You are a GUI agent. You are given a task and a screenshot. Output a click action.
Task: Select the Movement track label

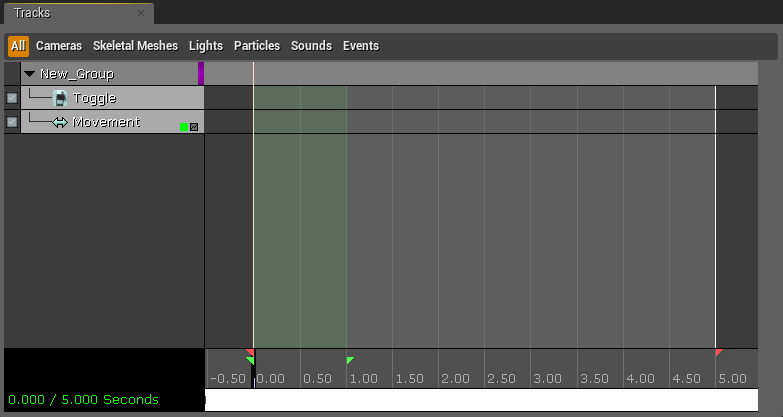pos(106,122)
